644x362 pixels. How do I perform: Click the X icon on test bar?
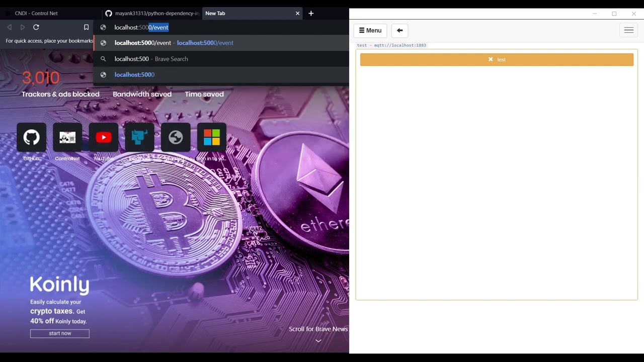tap(491, 59)
